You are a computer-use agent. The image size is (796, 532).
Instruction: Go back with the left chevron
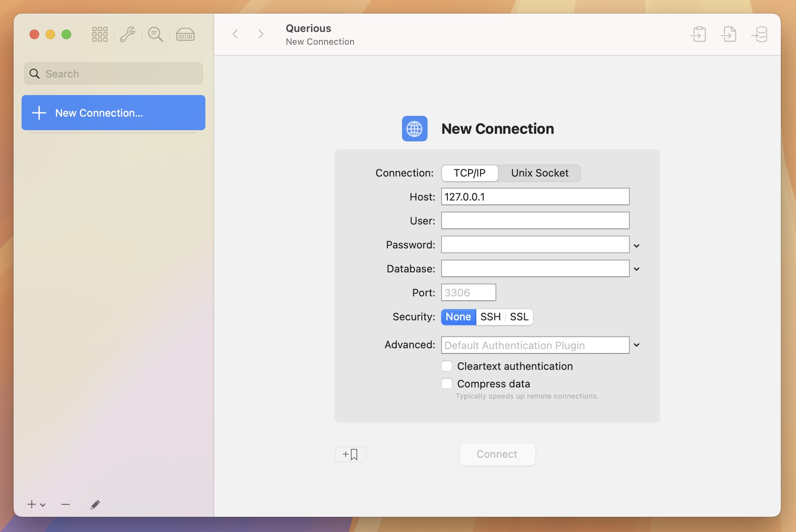[235, 34]
